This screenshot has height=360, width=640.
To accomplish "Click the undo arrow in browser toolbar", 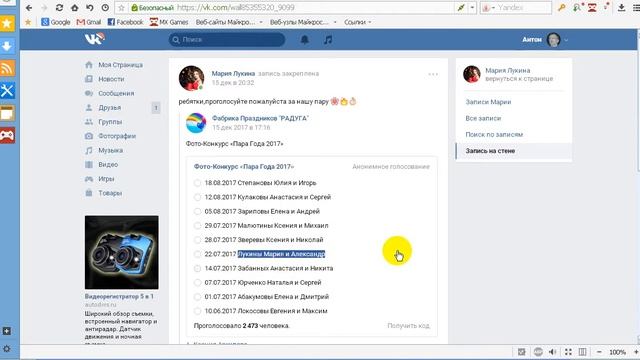I will (90, 8).
